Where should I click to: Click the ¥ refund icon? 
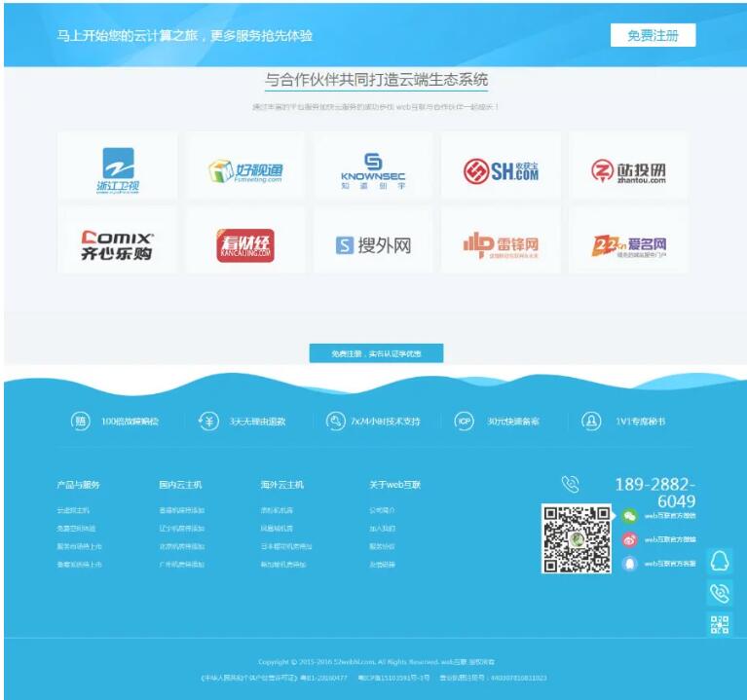[208, 421]
